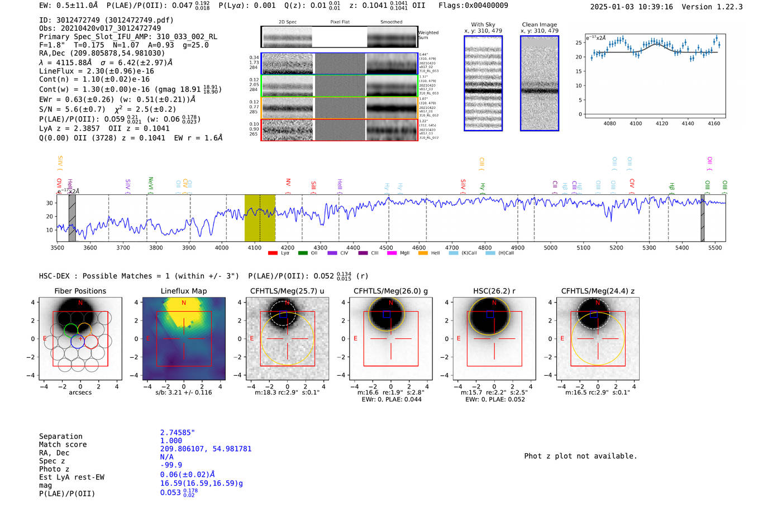Select the orange-bordered fiber spectrum row
The width and height of the screenshot is (782, 532).
click(x=340, y=108)
